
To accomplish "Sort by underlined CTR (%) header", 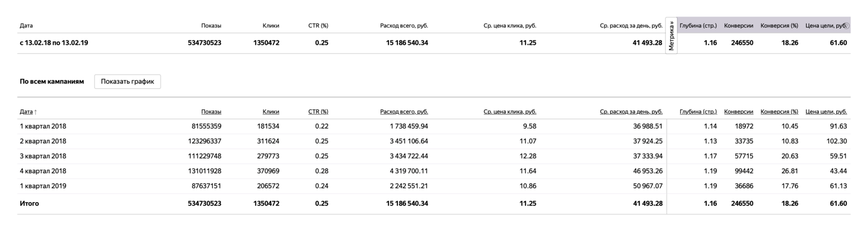I will tap(318, 112).
